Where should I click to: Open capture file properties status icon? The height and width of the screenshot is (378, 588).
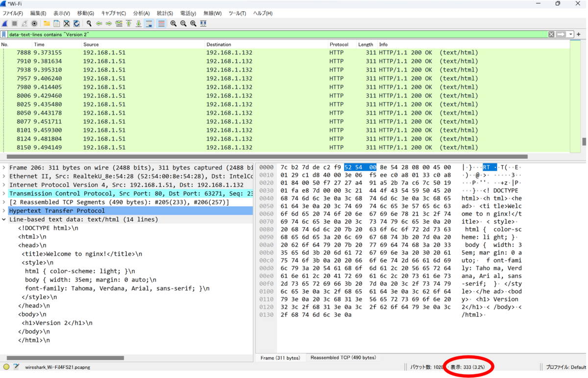16,367
